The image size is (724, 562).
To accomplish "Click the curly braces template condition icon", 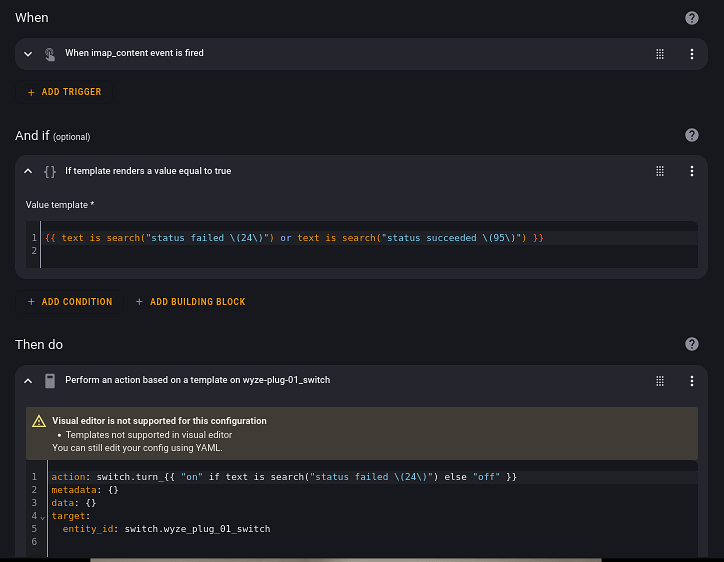I will [x=50, y=171].
